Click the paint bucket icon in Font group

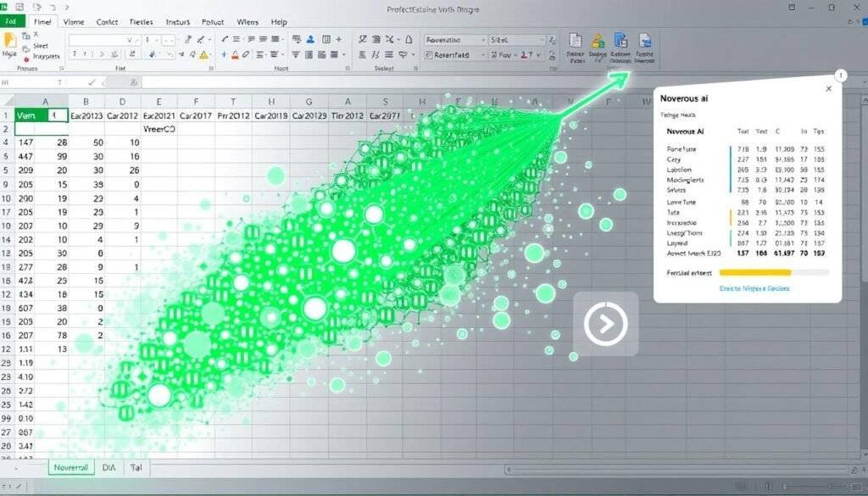153,54
